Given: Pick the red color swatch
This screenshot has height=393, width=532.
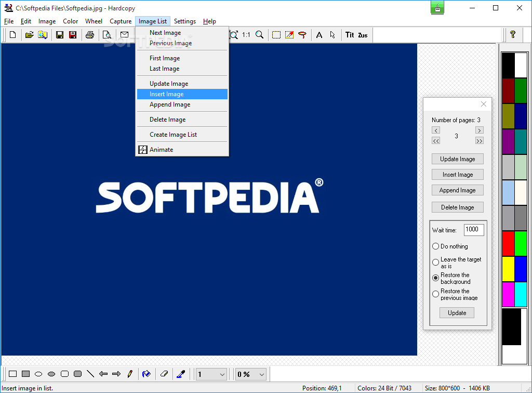Looking at the screenshot, I should (x=508, y=244).
